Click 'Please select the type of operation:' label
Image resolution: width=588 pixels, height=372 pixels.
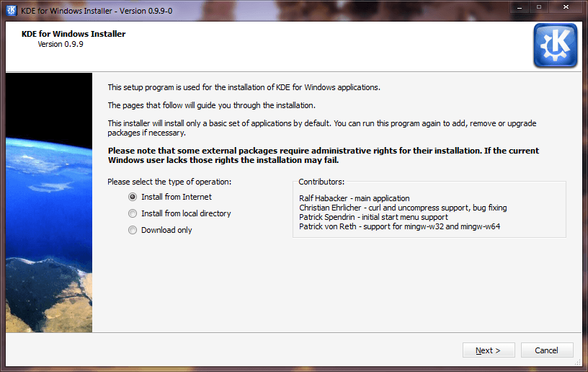pos(169,182)
